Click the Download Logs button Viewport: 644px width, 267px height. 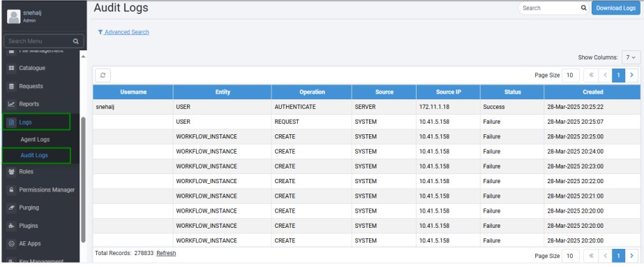(615, 8)
